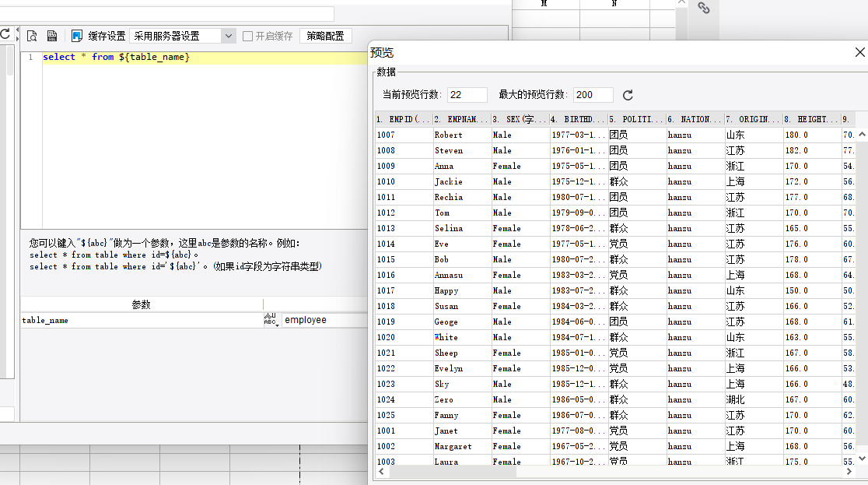The height and width of the screenshot is (485, 868).
Task: Select the Steven name cell
Action: click(462, 150)
